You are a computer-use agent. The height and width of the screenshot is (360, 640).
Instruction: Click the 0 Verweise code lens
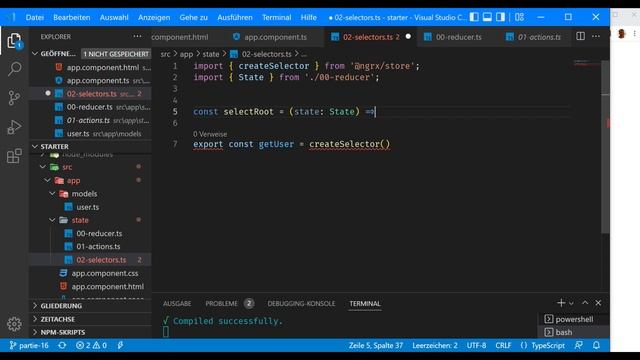click(210, 134)
